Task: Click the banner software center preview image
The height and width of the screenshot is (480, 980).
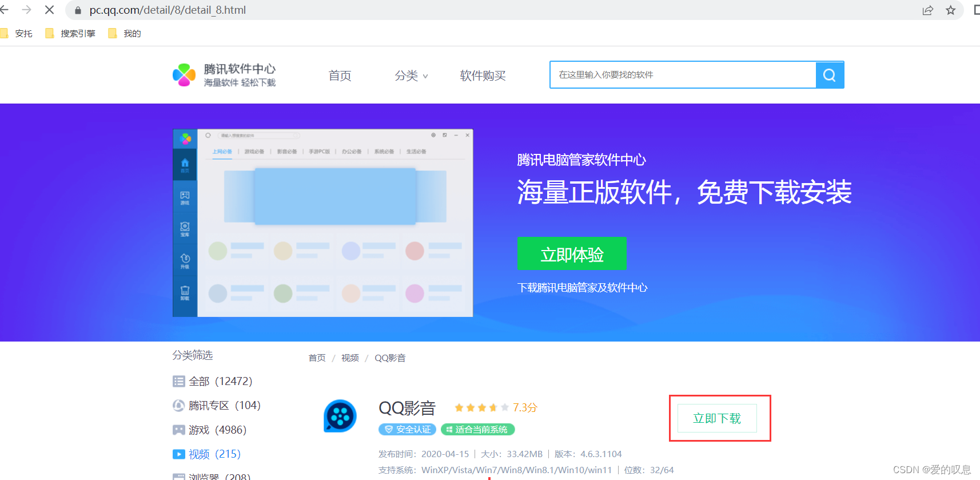Action: [x=322, y=223]
